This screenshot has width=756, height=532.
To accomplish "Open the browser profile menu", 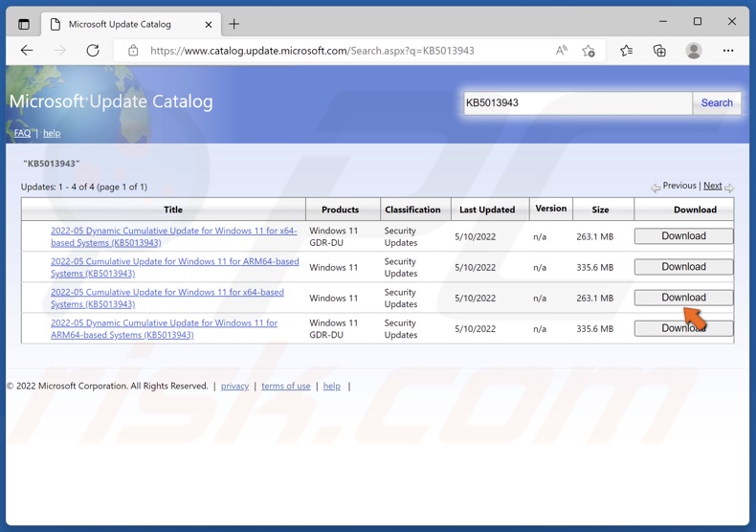I will [x=694, y=51].
